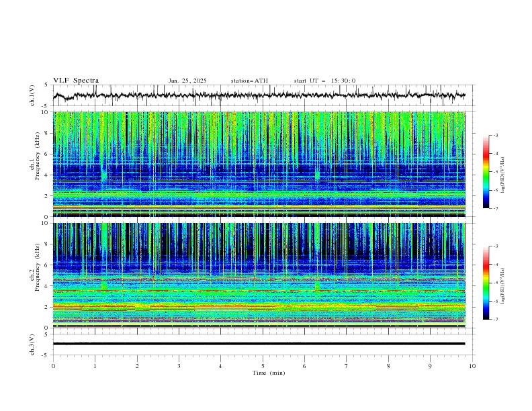
Task: Click time axis tick label "8"
Action: pos(388,366)
